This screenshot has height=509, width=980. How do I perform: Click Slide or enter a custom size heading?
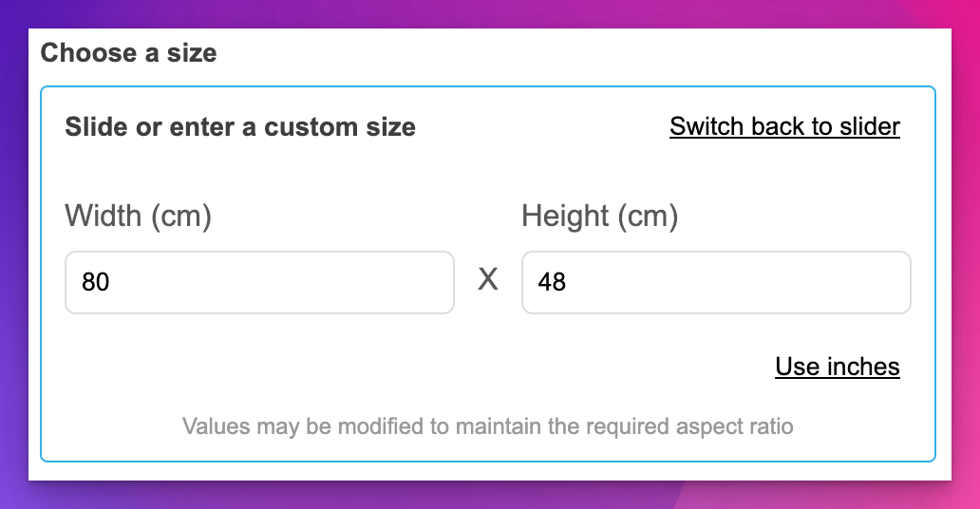(240, 126)
